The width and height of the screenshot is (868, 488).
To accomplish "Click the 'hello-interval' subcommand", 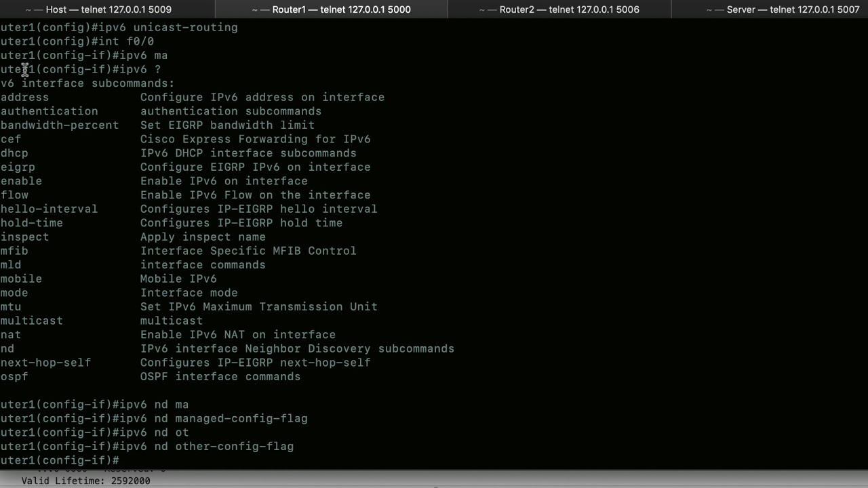I will tap(49, 209).
